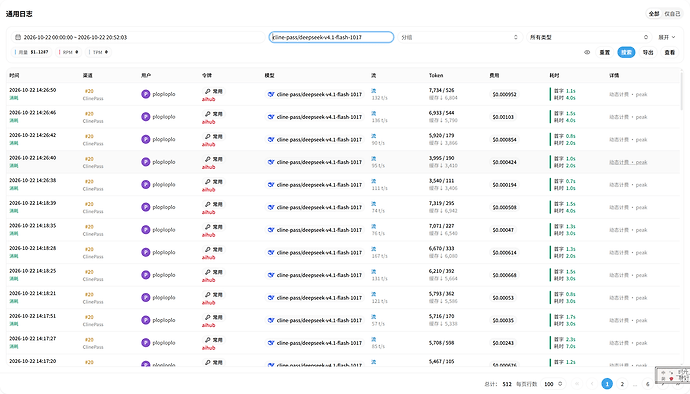The height and width of the screenshot is (394, 690).
Task: Open the 所有类型 type dropdown
Action: point(589,37)
